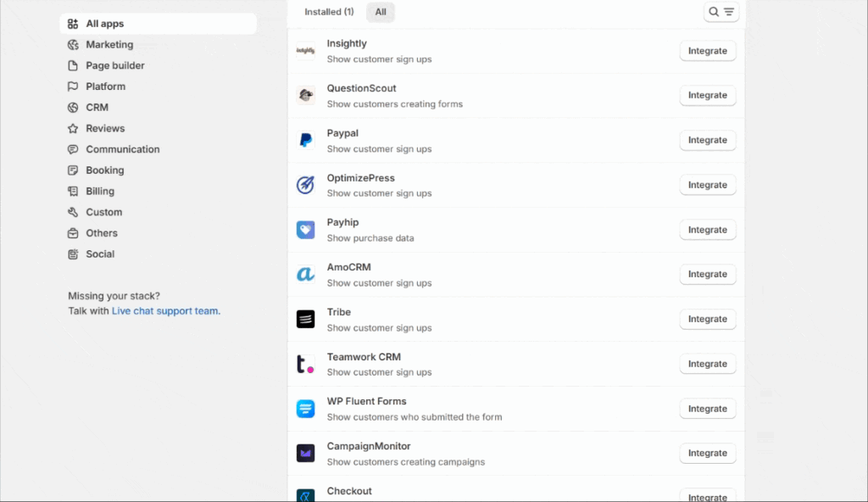
Task: Click the filter lines icon
Action: pos(729,12)
